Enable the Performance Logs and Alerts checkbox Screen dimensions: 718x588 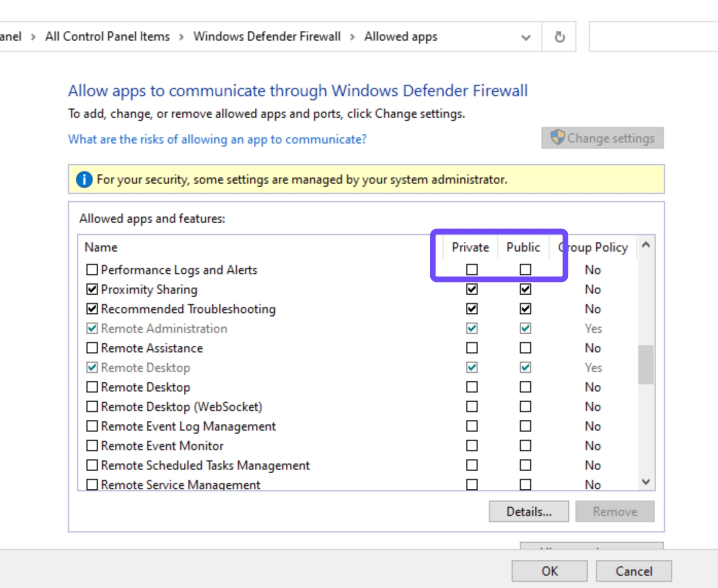pos(92,270)
